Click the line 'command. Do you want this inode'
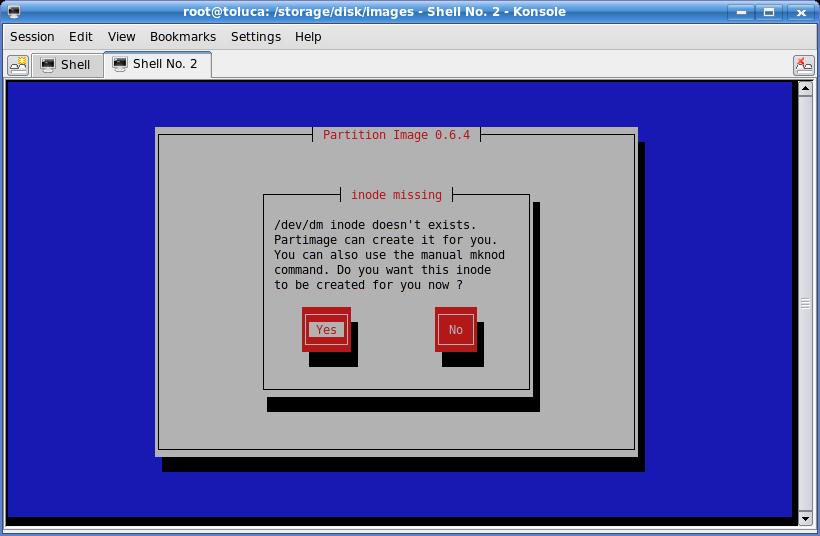 click(382, 270)
